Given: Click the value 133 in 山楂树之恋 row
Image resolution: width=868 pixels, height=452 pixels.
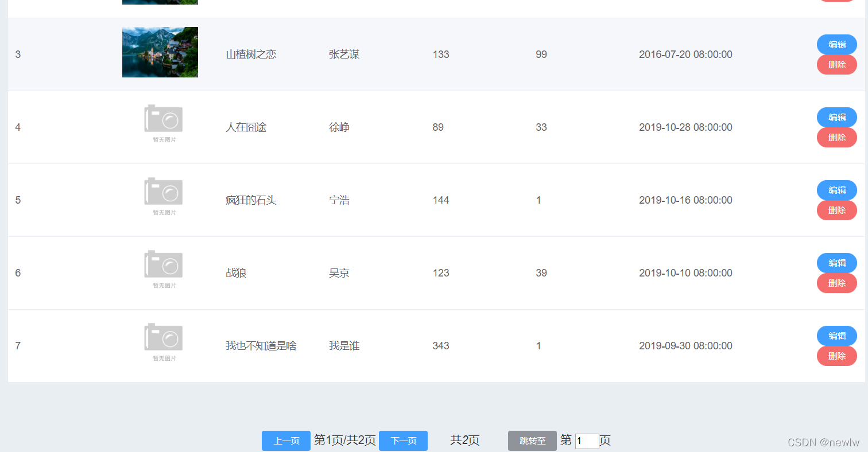Looking at the screenshot, I should tap(441, 54).
